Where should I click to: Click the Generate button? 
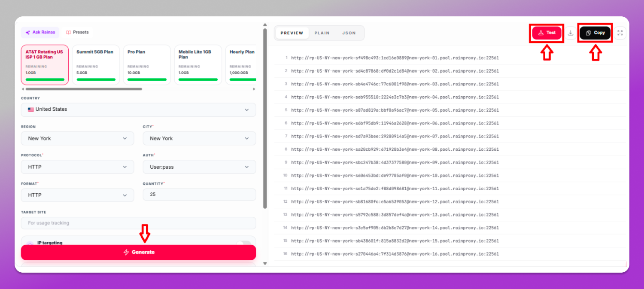(138, 252)
